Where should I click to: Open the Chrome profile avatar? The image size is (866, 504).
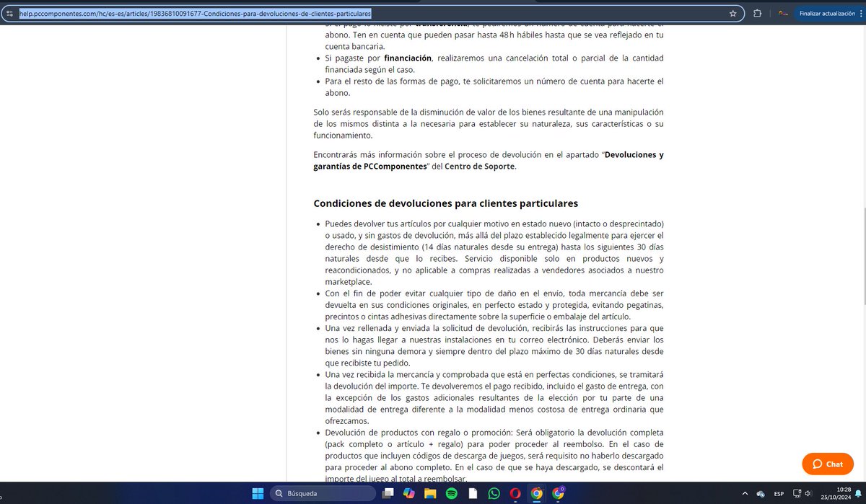[782, 13]
